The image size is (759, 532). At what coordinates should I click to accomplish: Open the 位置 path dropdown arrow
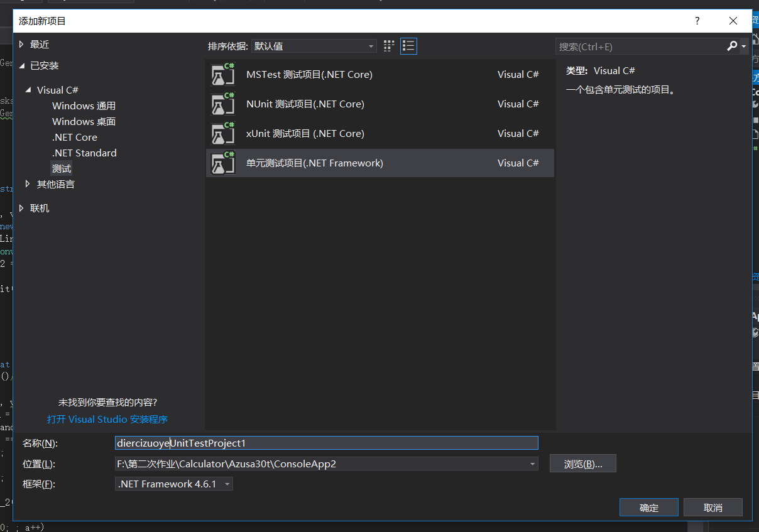(533, 464)
